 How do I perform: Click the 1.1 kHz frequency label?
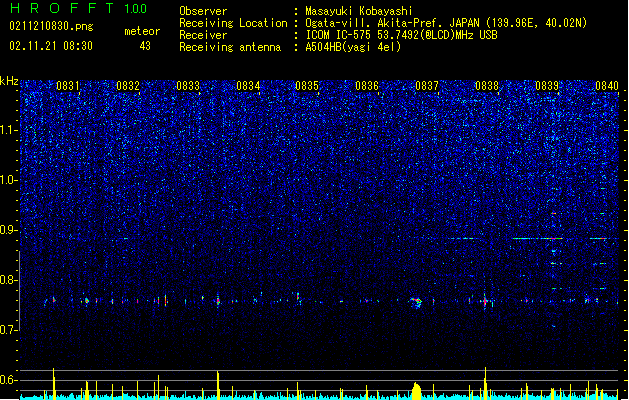click(9, 130)
